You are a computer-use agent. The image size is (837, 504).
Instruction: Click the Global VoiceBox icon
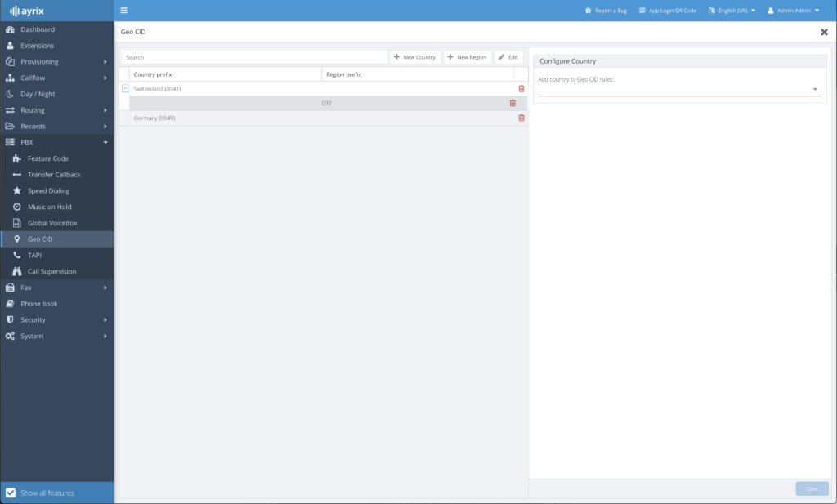[x=17, y=223]
